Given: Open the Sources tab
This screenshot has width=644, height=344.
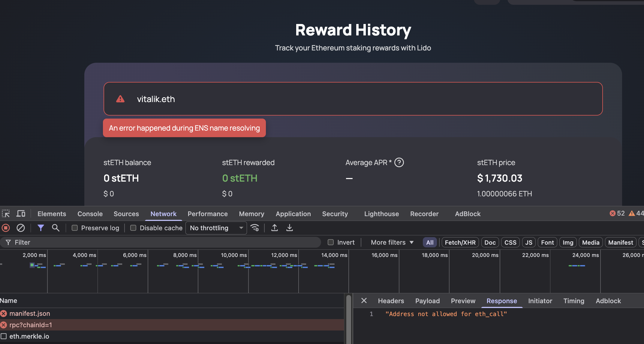Looking at the screenshot, I should pyautogui.click(x=126, y=214).
